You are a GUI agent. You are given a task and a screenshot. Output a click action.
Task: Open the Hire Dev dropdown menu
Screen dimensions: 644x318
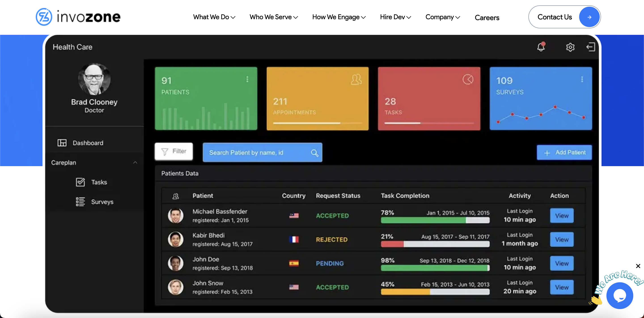(x=395, y=17)
